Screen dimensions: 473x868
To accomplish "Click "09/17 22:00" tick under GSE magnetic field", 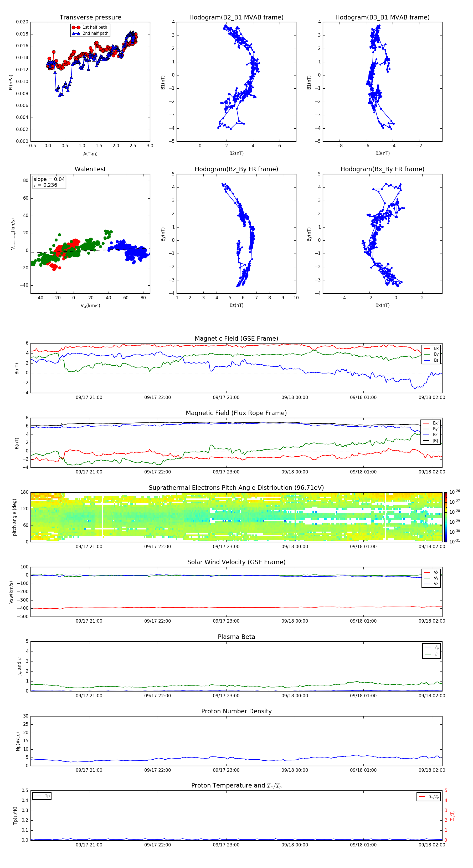I will (158, 398).
